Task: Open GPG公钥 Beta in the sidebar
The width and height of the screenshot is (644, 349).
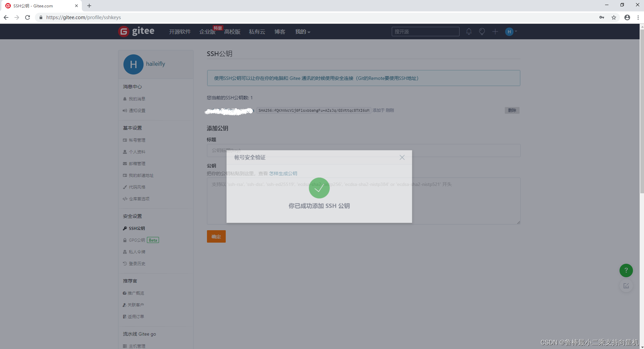Action: click(141, 240)
